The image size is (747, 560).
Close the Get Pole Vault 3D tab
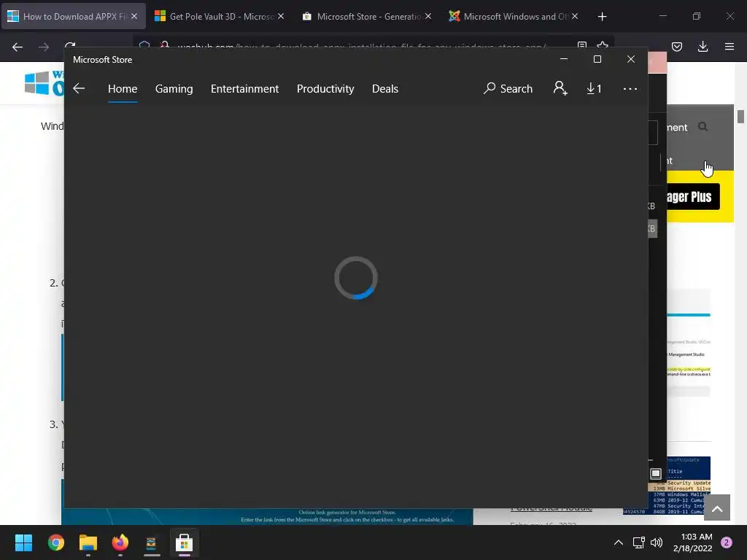(x=281, y=16)
